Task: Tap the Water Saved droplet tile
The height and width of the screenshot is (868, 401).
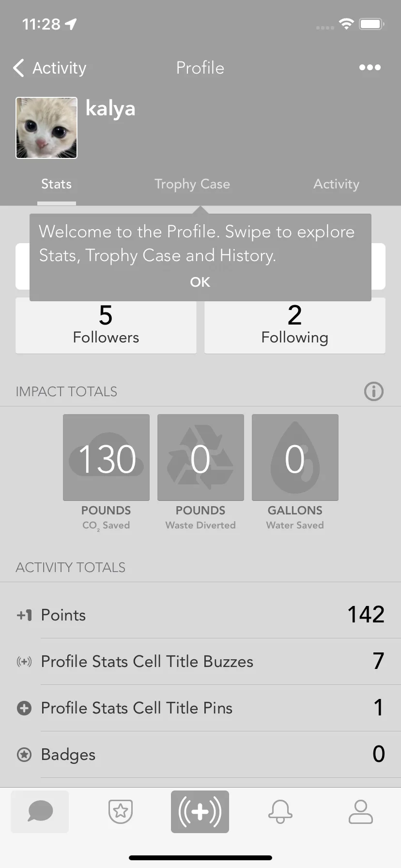Action: [x=295, y=457]
